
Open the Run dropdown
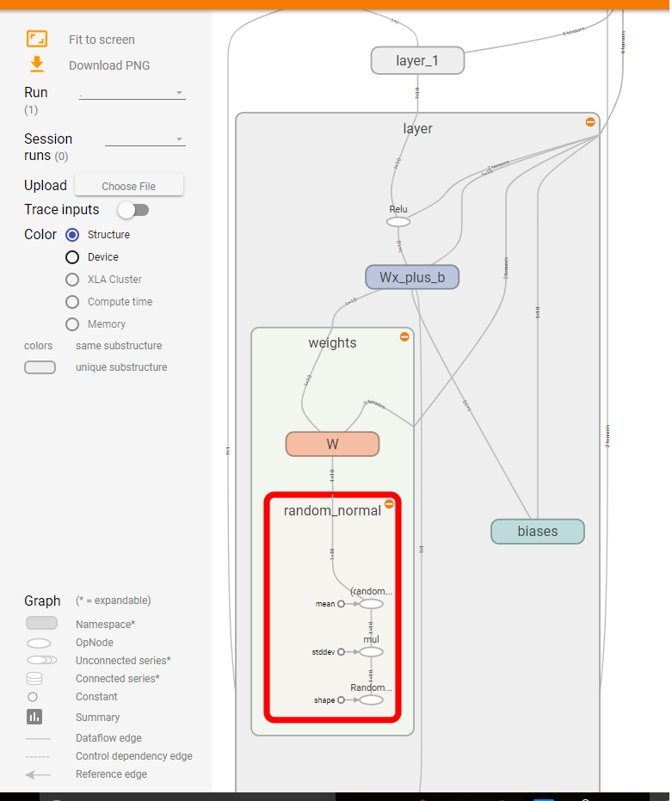coord(132,93)
